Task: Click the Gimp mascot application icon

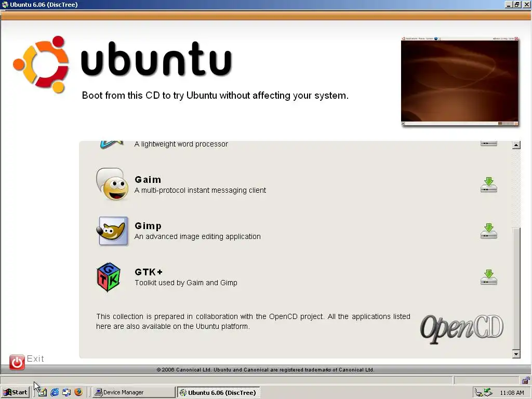Action: pyautogui.click(x=113, y=231)
